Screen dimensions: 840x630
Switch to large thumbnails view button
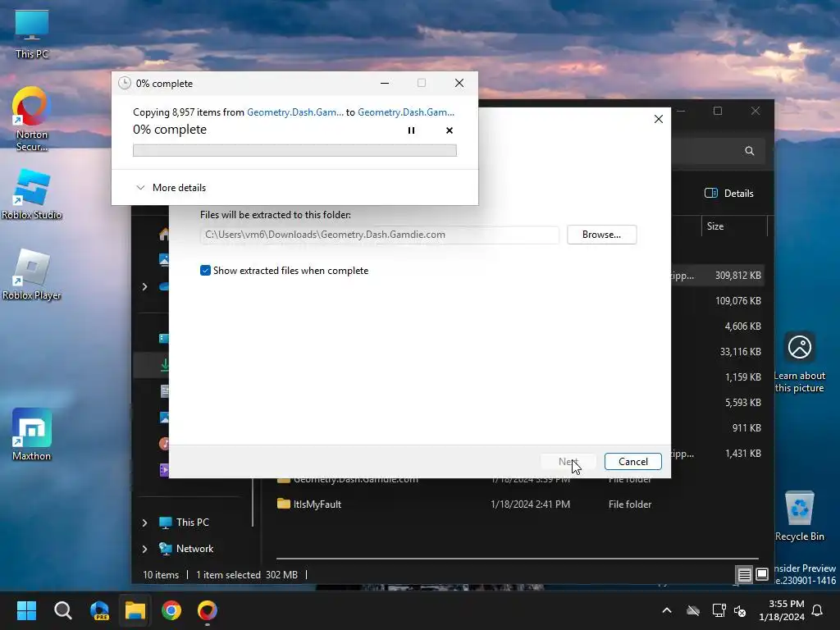[762, 575]
